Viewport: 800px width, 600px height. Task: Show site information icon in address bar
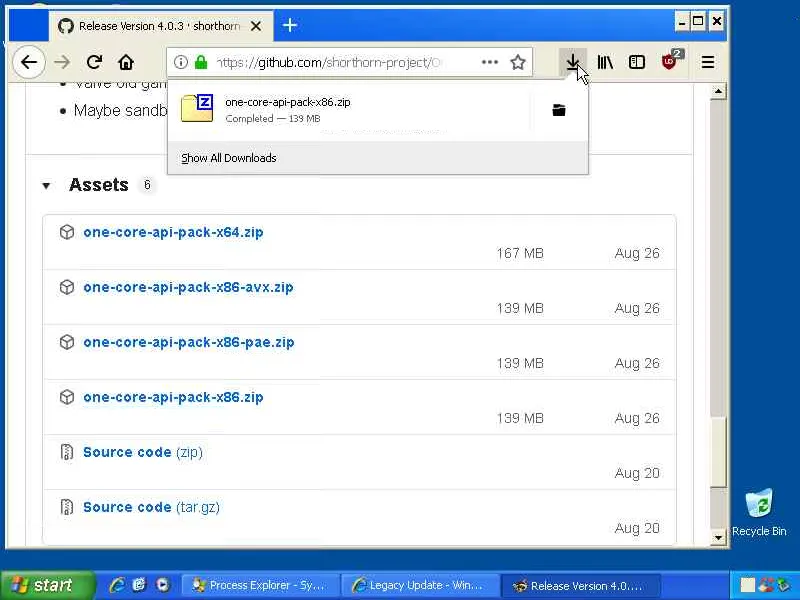[180, 62]
